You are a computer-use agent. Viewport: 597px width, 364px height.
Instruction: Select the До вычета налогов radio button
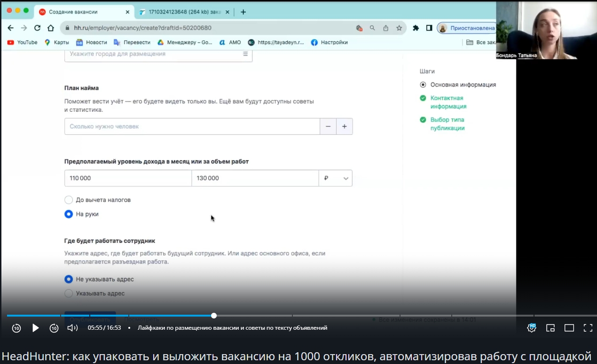pyautogui.click(x=69, y=200)
